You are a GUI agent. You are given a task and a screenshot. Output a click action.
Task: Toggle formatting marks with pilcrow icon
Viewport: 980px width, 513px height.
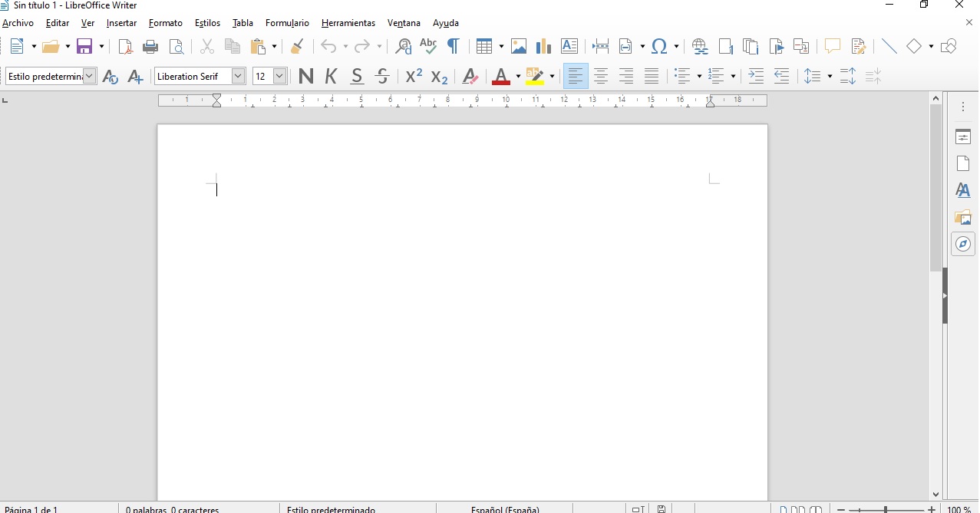pos(454,47)
